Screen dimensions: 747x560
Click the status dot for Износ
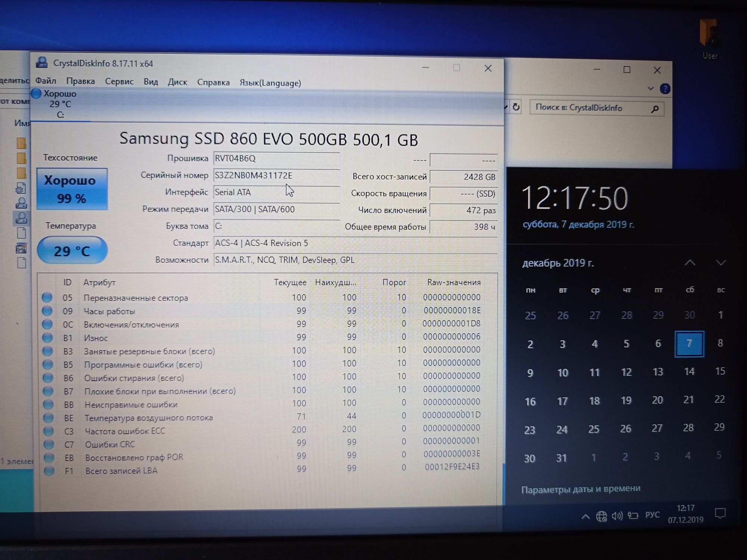[x=47, y=337]
